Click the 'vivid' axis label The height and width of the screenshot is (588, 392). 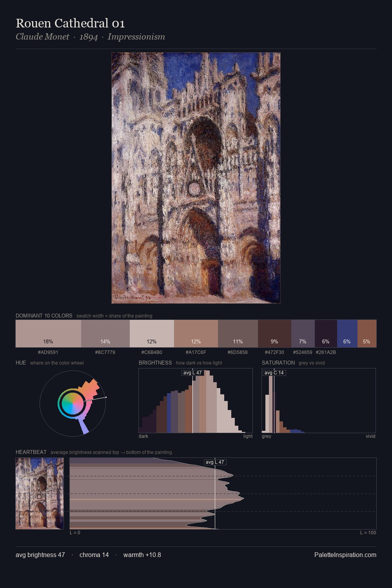(370, 436)
